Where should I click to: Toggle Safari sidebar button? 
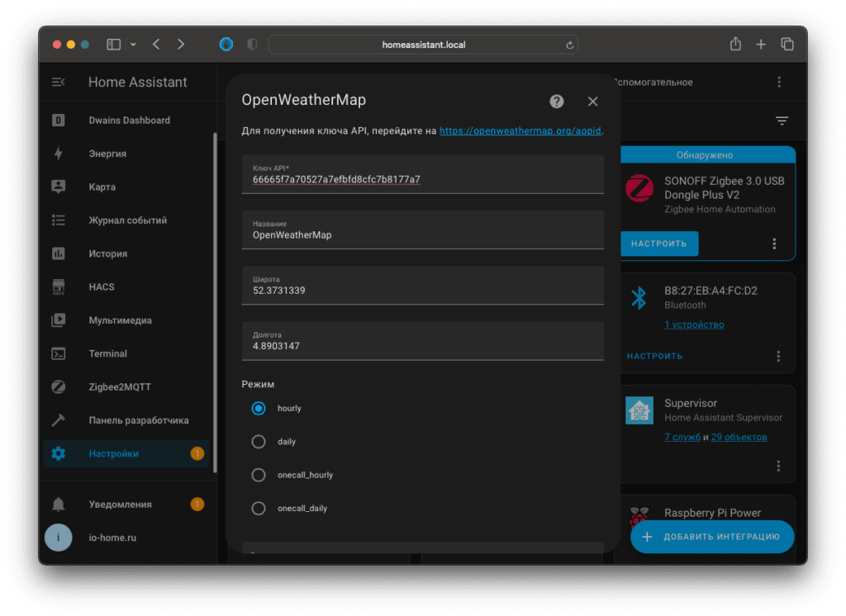(x=113, y=45)
